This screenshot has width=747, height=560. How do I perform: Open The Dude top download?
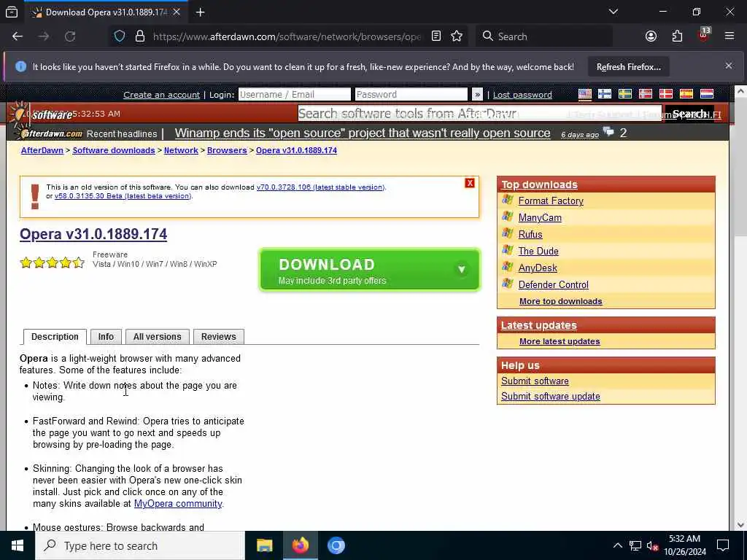pyautogui.click(x=538, y=251)
